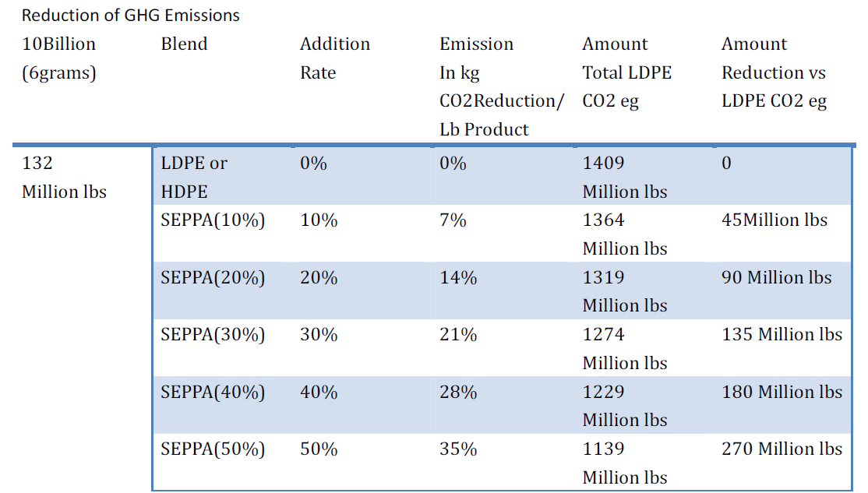The width and height of the screenshot is (868, 493).
Task: Click the SEPPA(50%) blend cell
Action: 213,449
